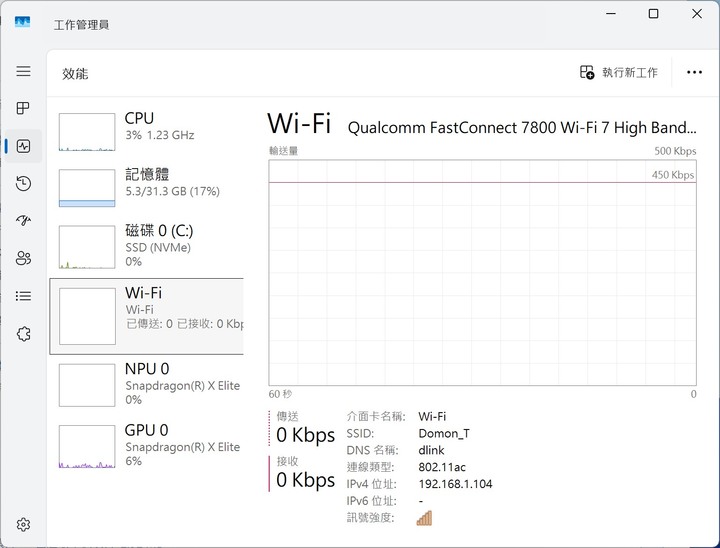Close the Task Manager window
The height and width of the screenshot is (548, 720).
(x=697, y=14)
